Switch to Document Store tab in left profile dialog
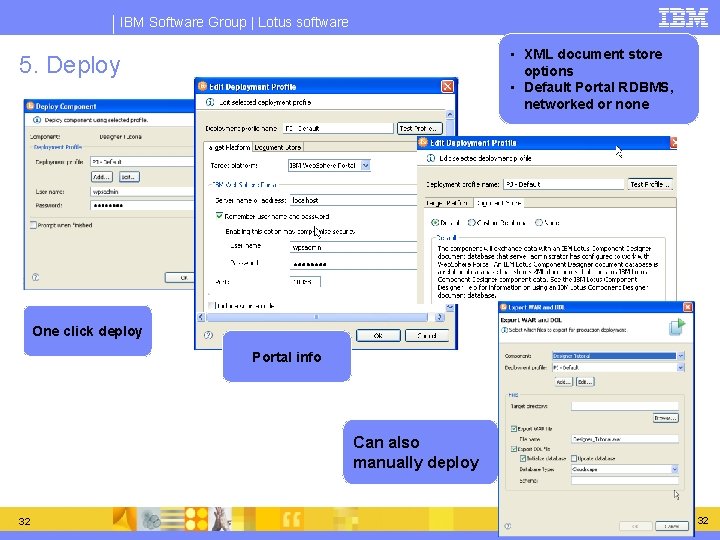Screen dimensions: 720x540 click(278, 147)
